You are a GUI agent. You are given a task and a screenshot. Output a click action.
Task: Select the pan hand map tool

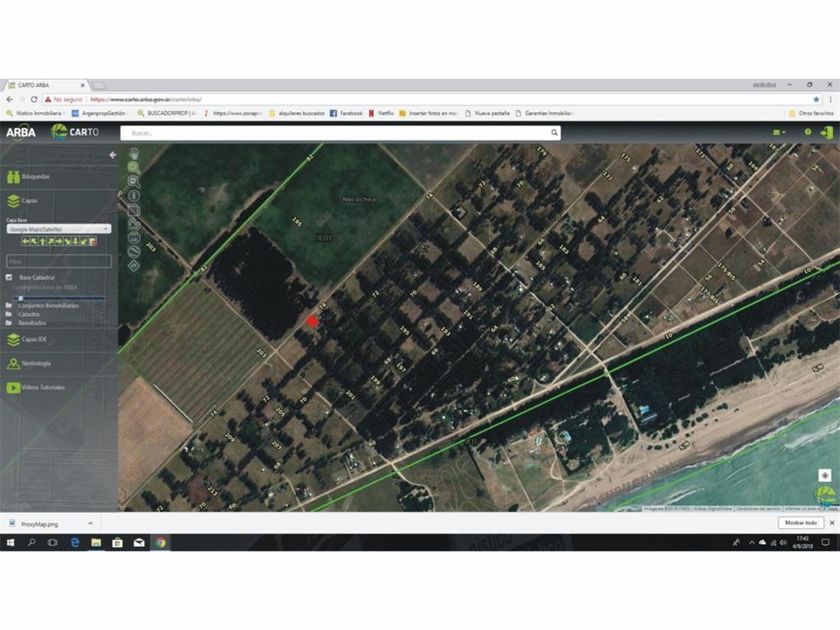(x=134, y=153)
